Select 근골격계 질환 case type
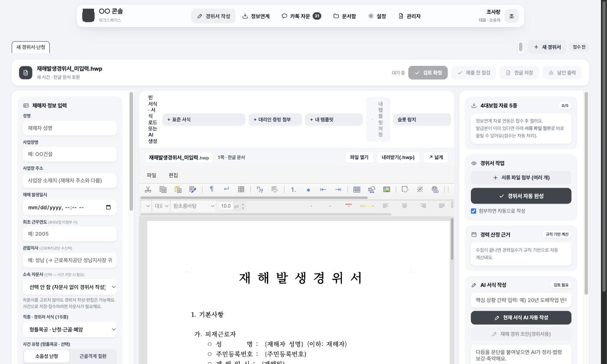 pyautogui.click(x=93, y=356)
